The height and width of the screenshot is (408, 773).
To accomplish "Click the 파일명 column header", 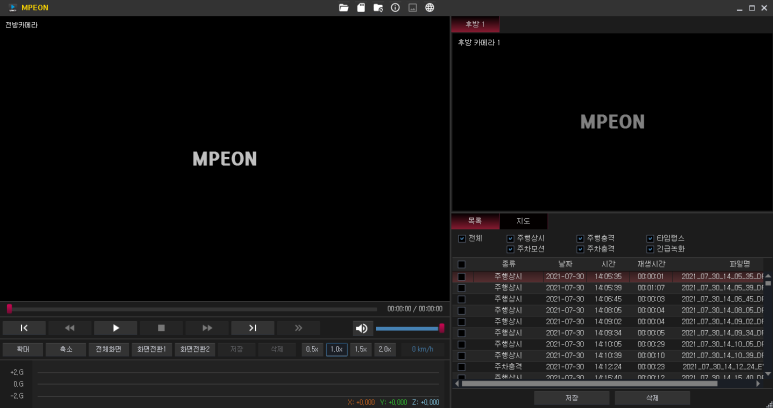I will (739, 265).
